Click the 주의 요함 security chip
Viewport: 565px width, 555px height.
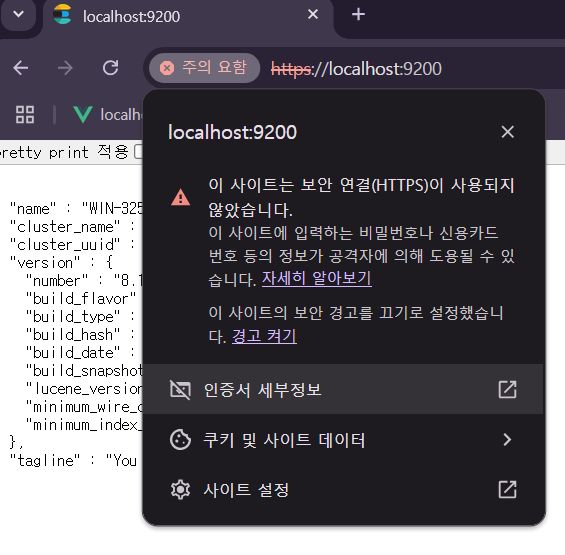(204, 68)
